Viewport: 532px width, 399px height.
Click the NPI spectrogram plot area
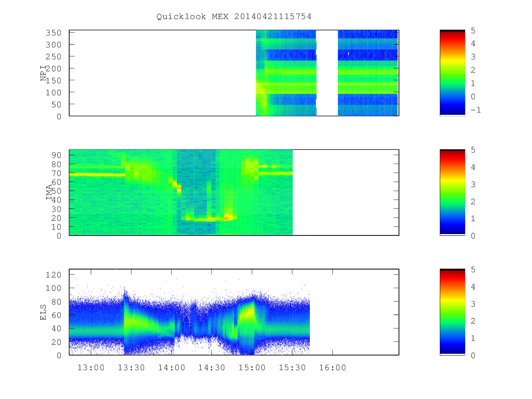[234, 73]
